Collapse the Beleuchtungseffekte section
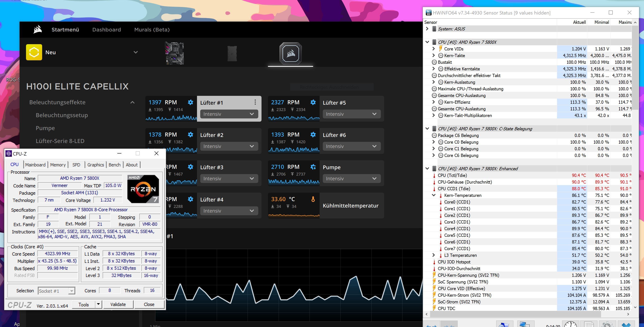The height and width of the screenshot is (327, 644). pyautogui.click(x=132, y=102)
